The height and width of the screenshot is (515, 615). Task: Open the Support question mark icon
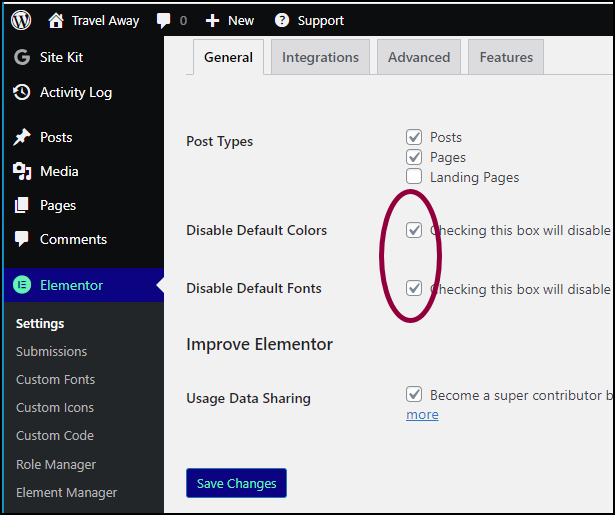282,20
